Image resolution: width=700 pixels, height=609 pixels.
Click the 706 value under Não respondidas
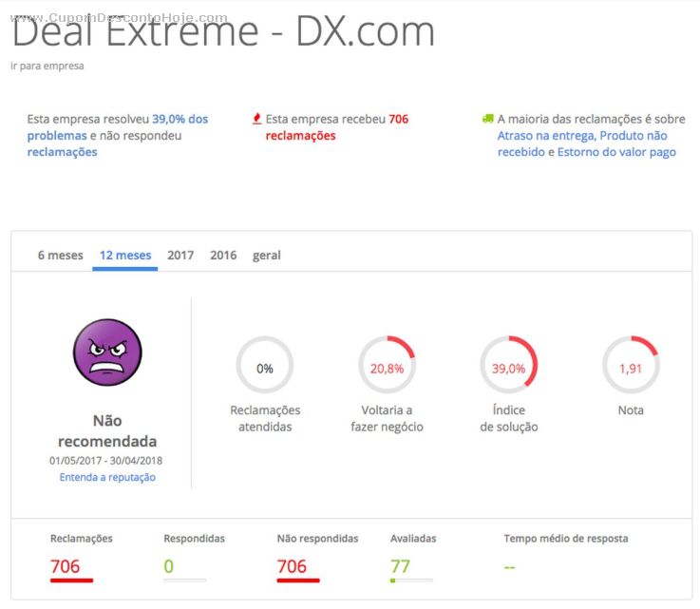pos(292,566)
